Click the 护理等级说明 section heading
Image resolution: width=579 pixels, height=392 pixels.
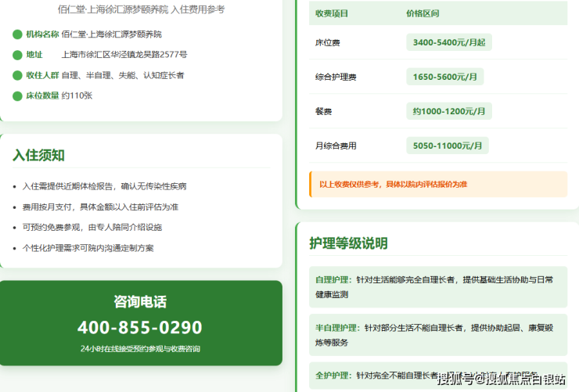tap(349, 243)
